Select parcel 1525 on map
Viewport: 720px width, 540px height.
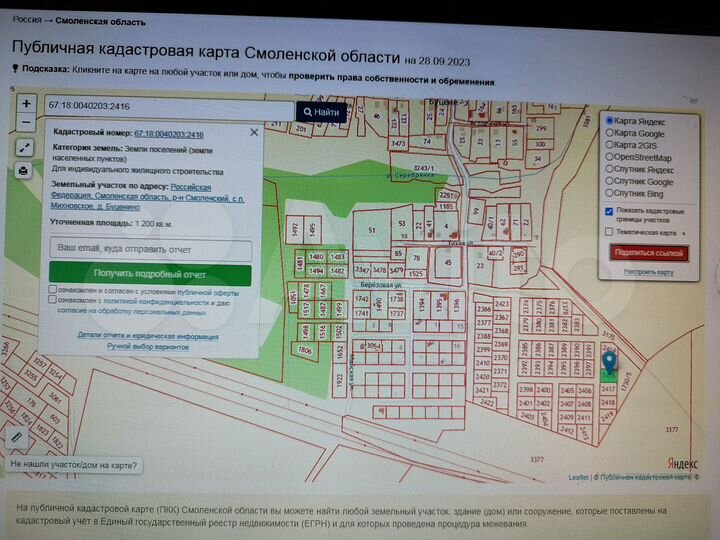[415, 274]
